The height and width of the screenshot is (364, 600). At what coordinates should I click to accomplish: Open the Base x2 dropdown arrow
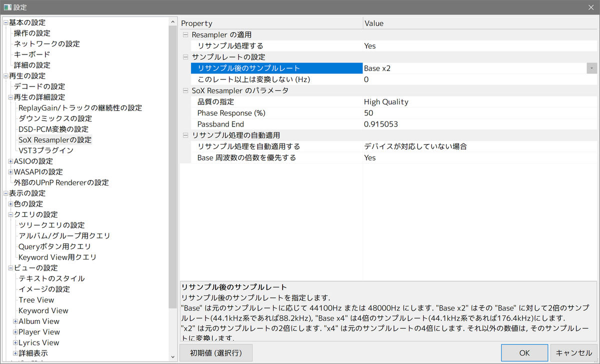(x=591, y=68)
